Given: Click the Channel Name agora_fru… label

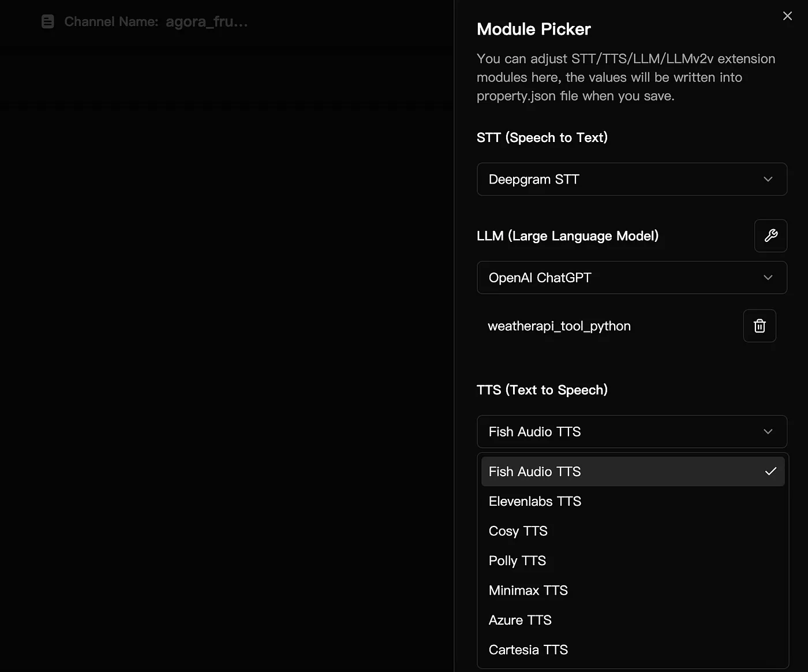Looking at the screenshot, I should [x=156, y=22].
